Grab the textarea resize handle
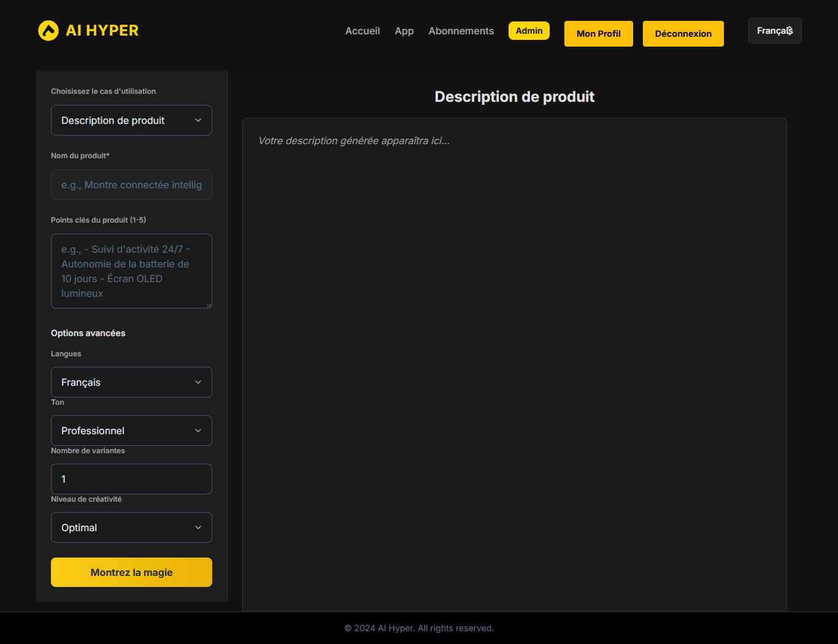 tap(209, 305)
